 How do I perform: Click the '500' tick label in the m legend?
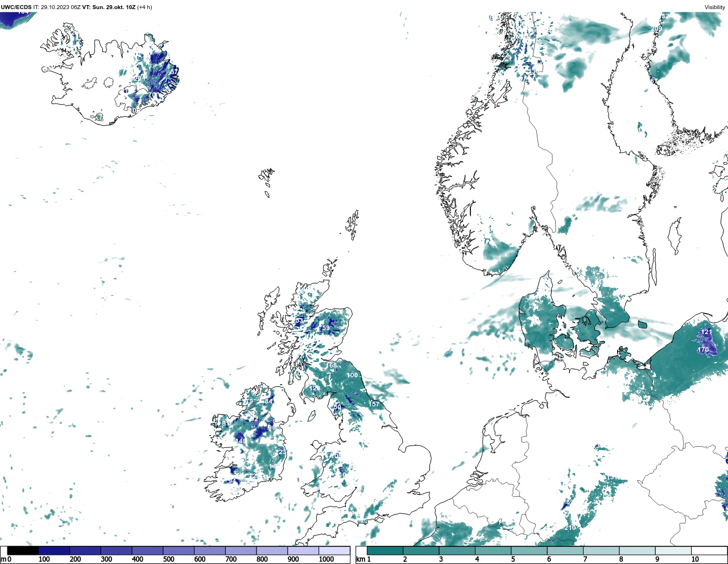pyautogui.click(x=168, y=559)
